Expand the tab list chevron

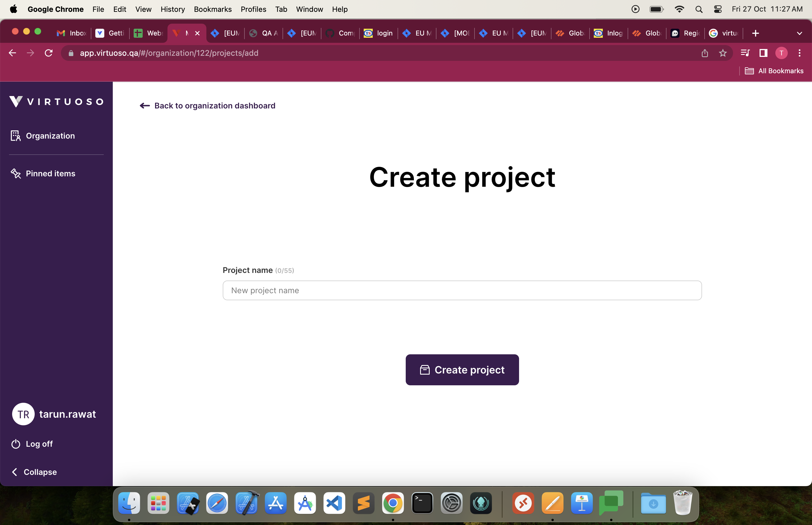tap(800, 33)
